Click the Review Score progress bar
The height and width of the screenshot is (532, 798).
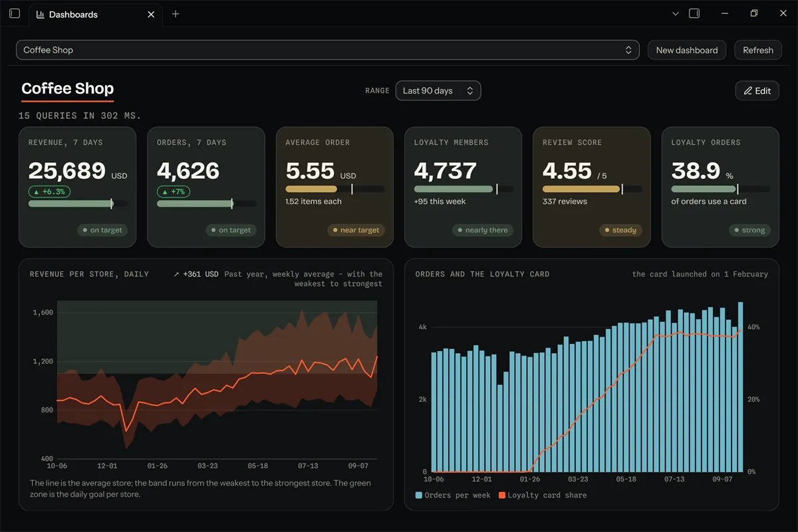(593, 189)
